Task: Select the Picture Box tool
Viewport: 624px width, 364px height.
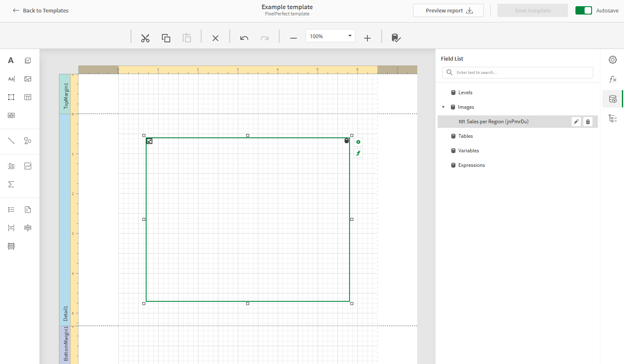Action: coord(27,78)
